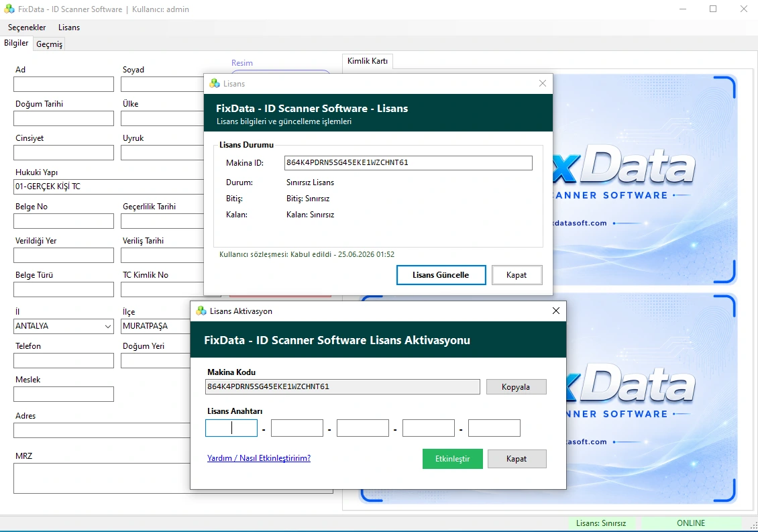
Task: Focus the second Lisans Anahtarı field
Action: (296, 428)
